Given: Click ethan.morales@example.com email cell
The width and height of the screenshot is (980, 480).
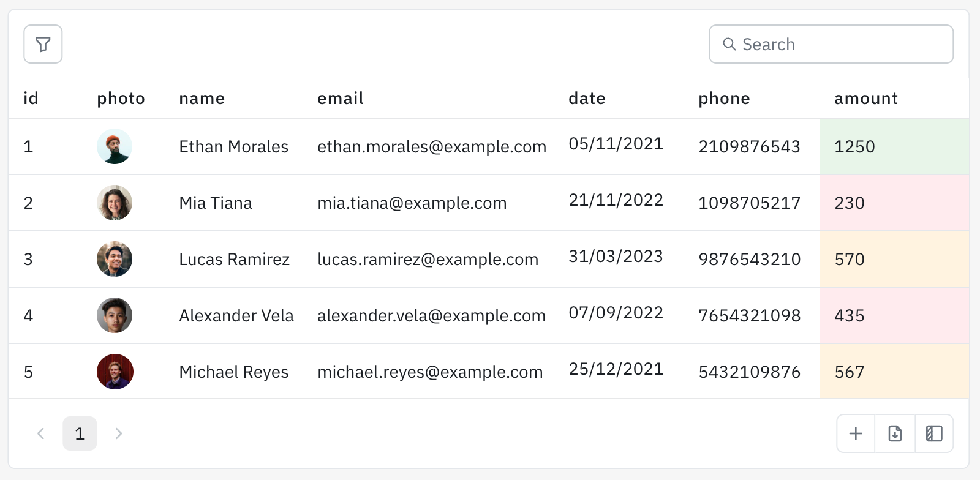Looking at the screenshot, I should [x=431, y=147].
